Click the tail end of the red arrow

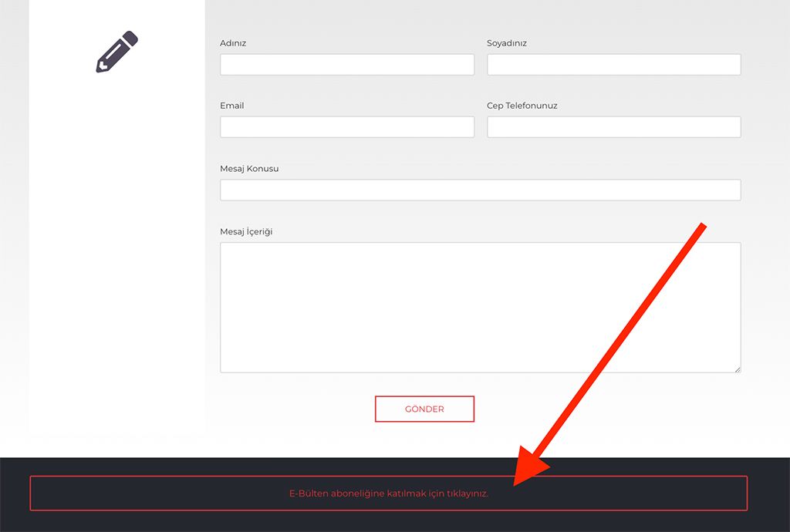click(701, 226)
